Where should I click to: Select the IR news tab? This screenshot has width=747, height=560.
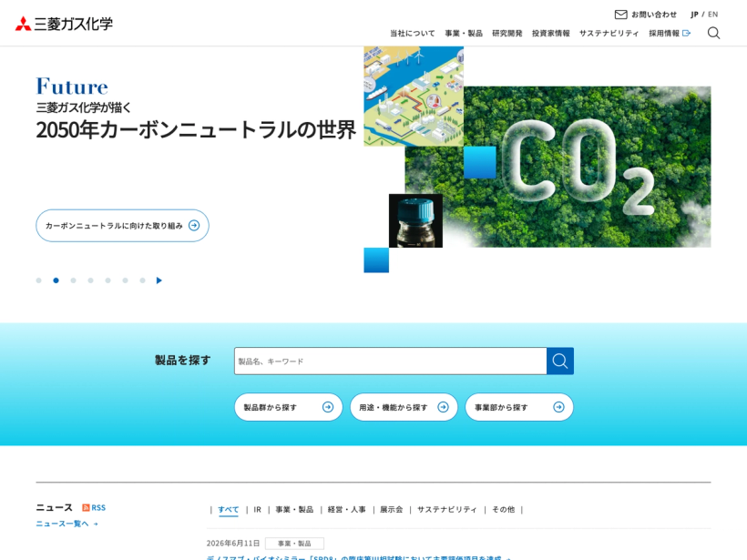point(257,510)
